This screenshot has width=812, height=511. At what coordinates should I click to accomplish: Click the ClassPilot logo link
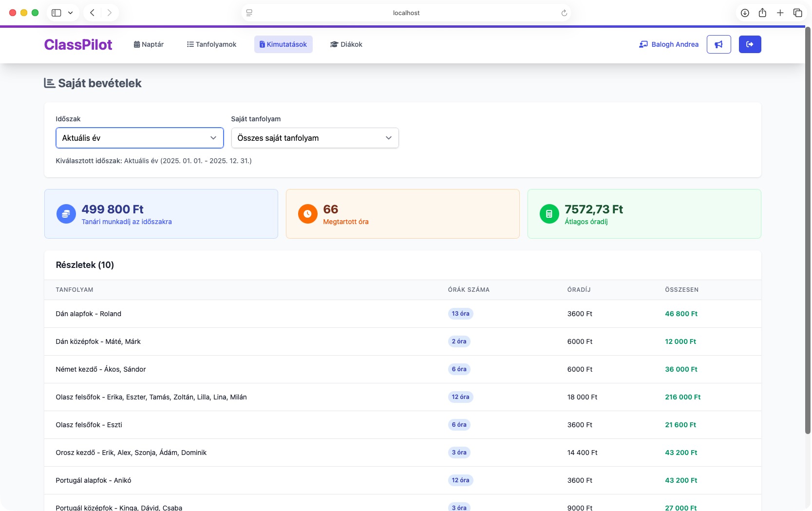click(x=78, y=44)
